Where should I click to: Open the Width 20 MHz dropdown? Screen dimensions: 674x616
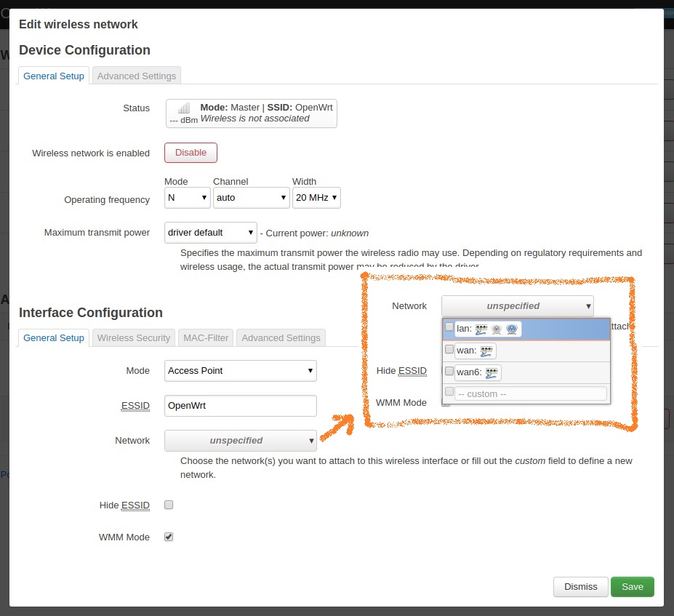[x=316, y=198]
